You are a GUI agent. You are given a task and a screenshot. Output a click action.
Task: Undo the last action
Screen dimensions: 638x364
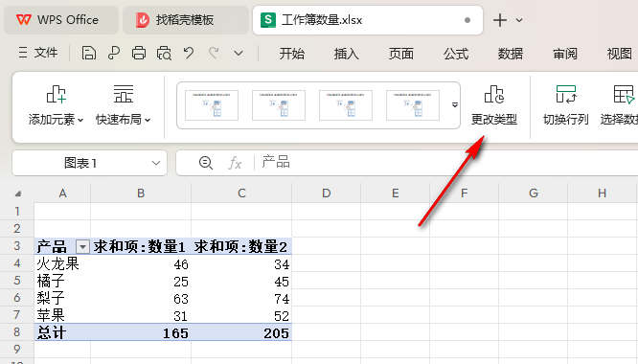click(189, 53)
